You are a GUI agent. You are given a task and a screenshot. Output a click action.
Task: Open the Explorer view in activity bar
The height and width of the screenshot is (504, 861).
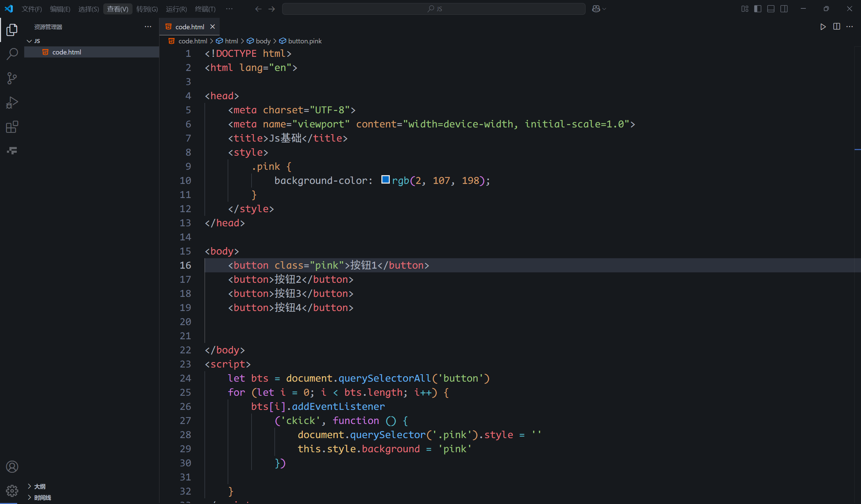click(12, 30)
